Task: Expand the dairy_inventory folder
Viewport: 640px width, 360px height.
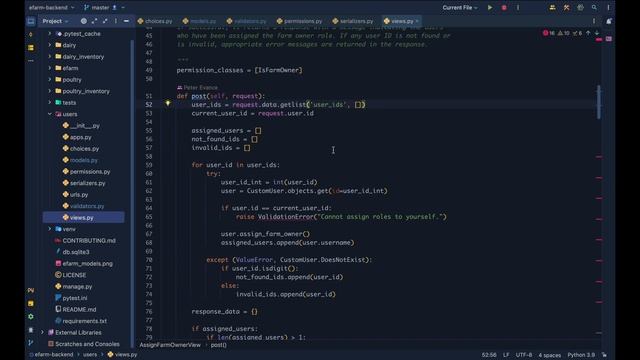Action: (50, 56)
